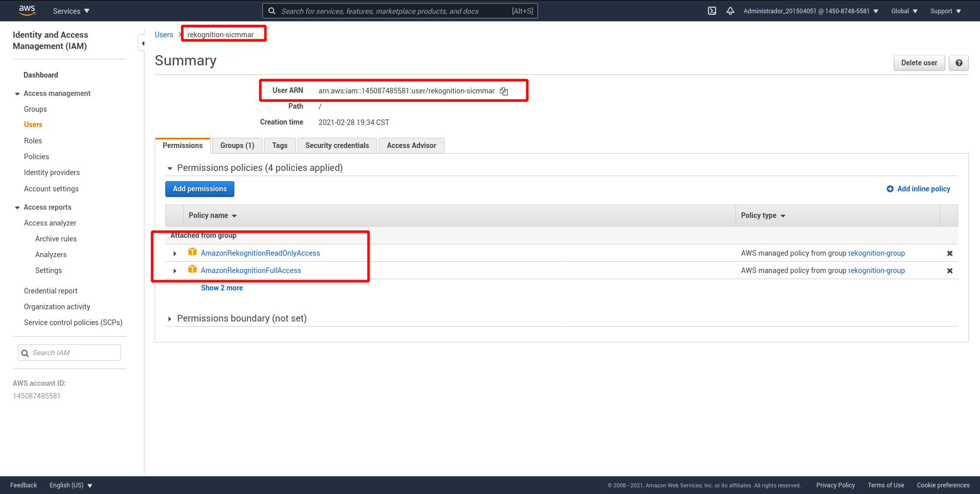Open the notifications bell icon

[730, 11]
